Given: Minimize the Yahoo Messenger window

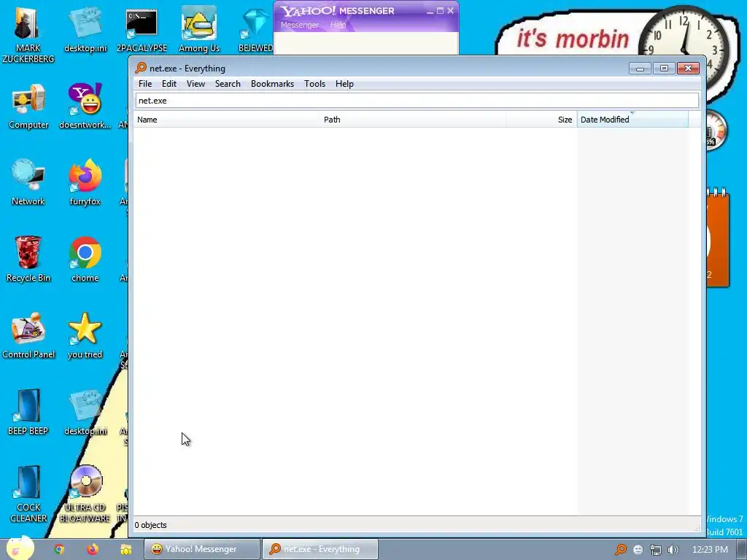Looking at the screenshot, I should [x=430, y=10].
